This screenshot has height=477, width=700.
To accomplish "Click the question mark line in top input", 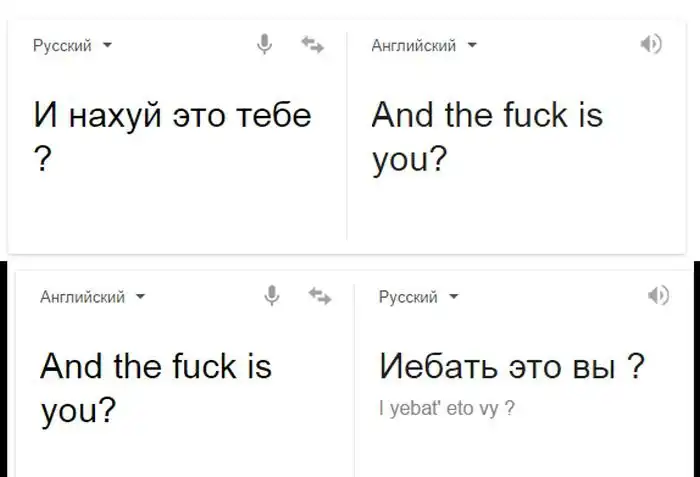I will pos(42,161).
